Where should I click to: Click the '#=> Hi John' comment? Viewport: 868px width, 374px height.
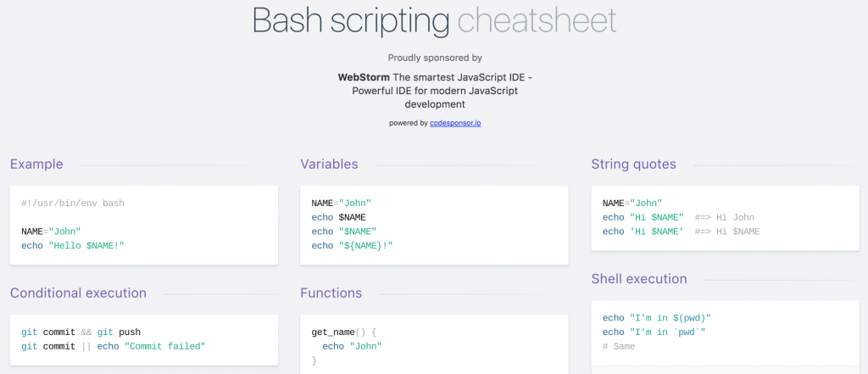725,217
